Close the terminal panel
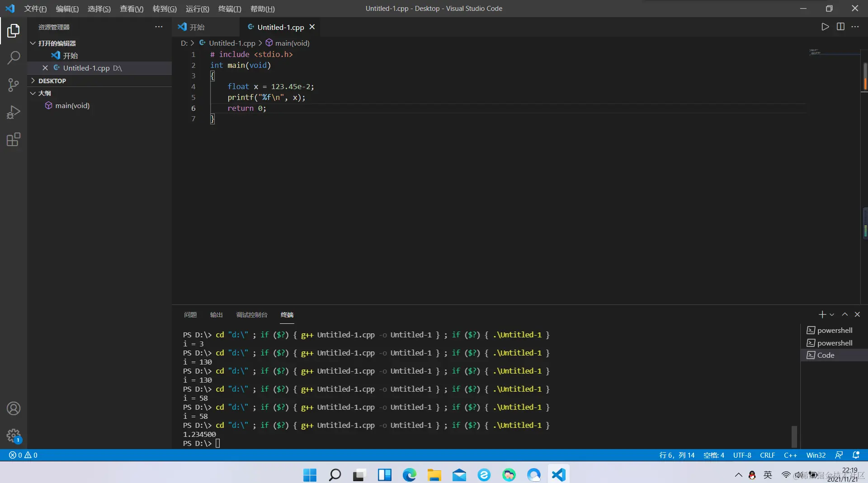The image size is (868, 483). click(x=857, y=314)
